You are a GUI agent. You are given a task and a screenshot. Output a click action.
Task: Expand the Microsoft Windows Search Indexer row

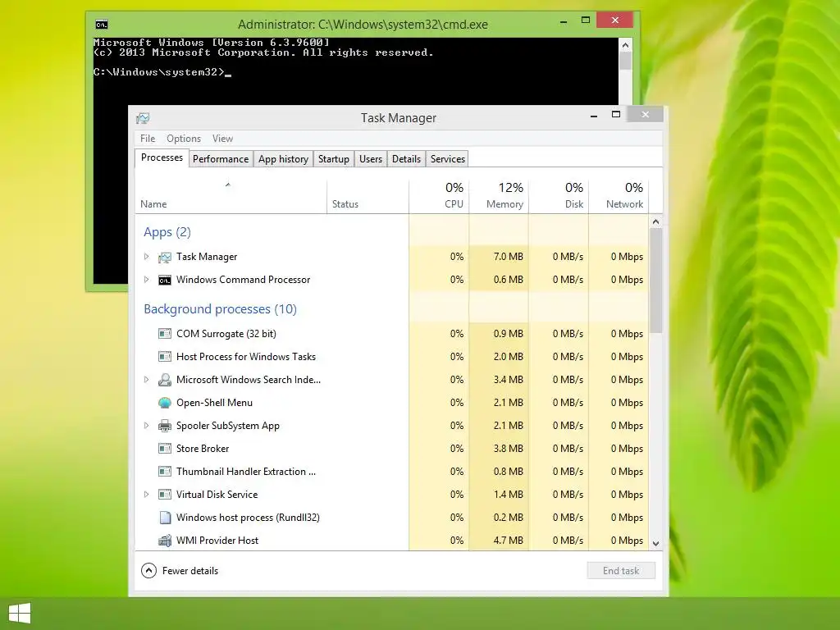point(146,380)
